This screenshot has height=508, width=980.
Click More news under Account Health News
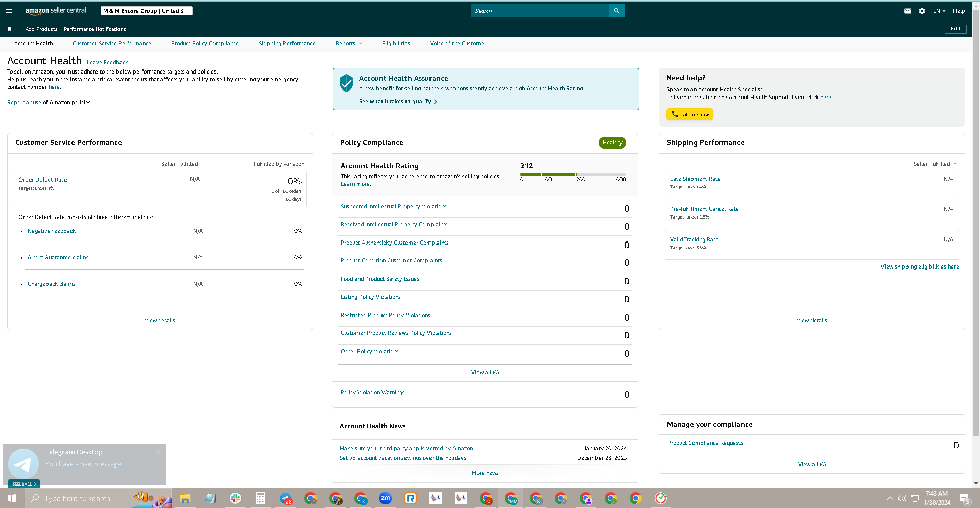pyautogui.click(x=485, y=473)
